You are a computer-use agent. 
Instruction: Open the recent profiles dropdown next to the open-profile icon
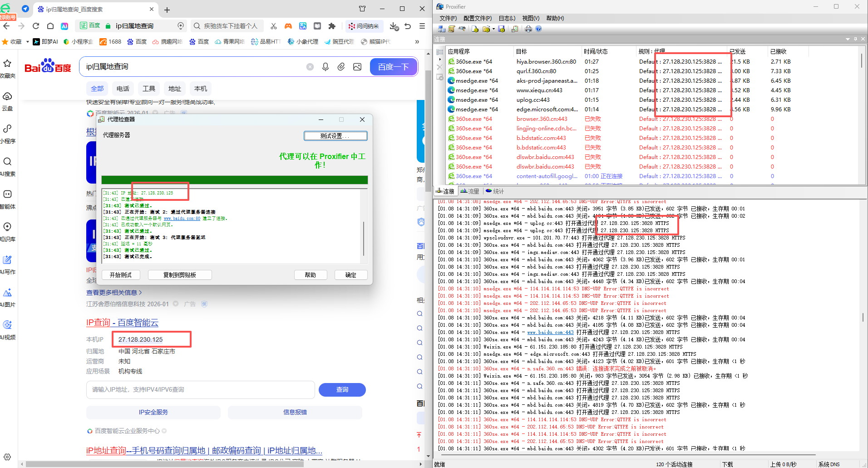pos(493,29)
